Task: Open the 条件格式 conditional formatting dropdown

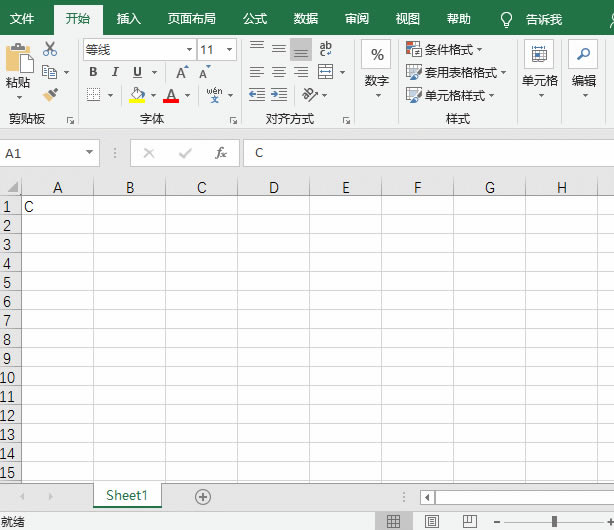Action: (445, 49)
